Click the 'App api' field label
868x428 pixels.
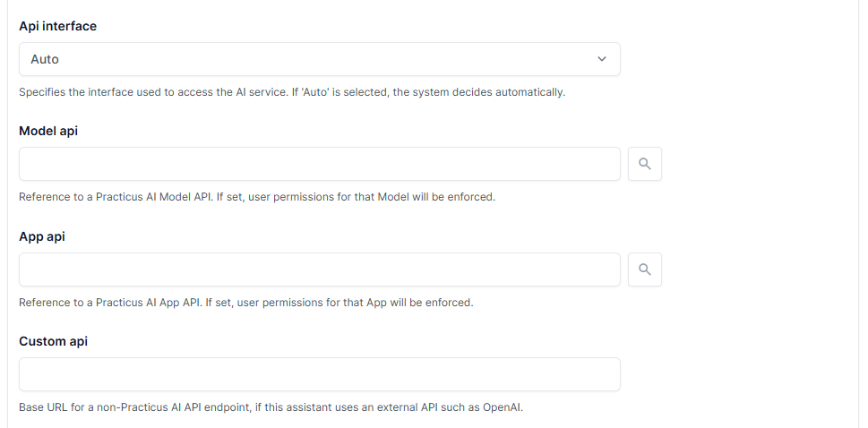click(42, 237)
